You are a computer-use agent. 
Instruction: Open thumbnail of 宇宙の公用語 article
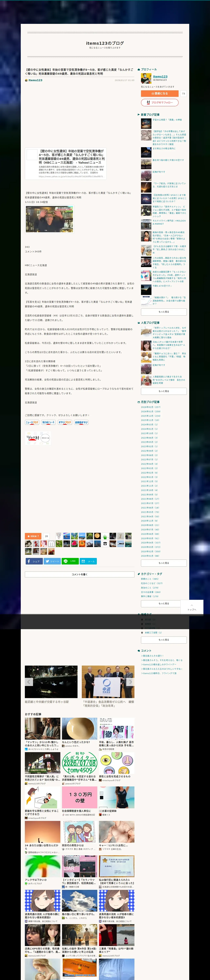pos(146,124)
